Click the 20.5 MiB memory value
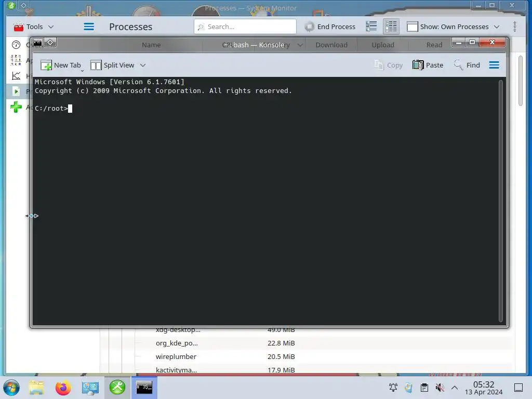This screenshot has width=532, height=399. coord(281,356)
